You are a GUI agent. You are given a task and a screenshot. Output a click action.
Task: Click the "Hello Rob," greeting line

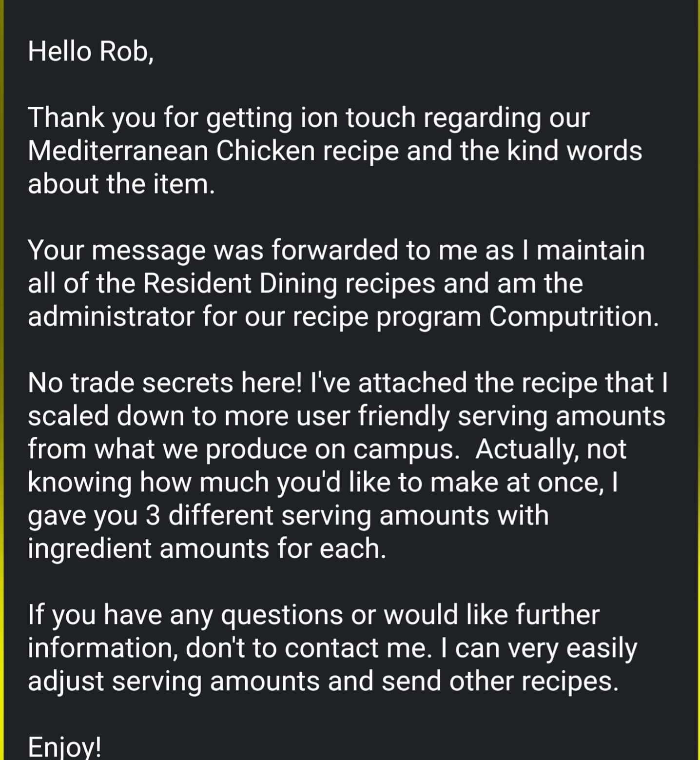point(91,51)
